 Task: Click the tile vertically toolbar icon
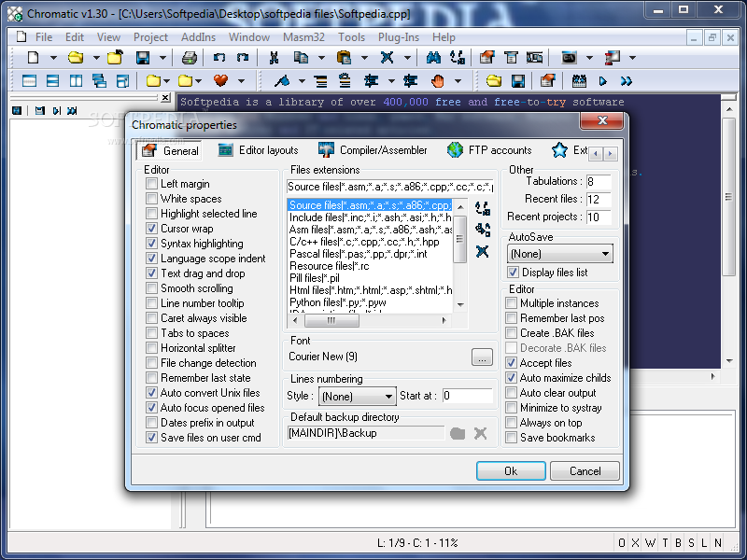(x=76, y=81)
